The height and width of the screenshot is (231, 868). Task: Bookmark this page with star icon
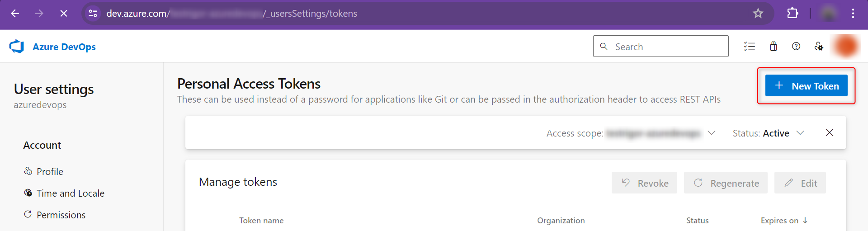[758, 14]
